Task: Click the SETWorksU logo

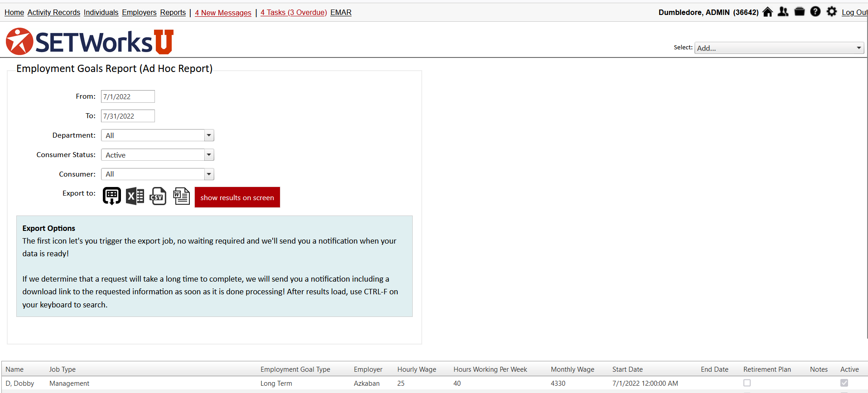Action: pos(90,42)
